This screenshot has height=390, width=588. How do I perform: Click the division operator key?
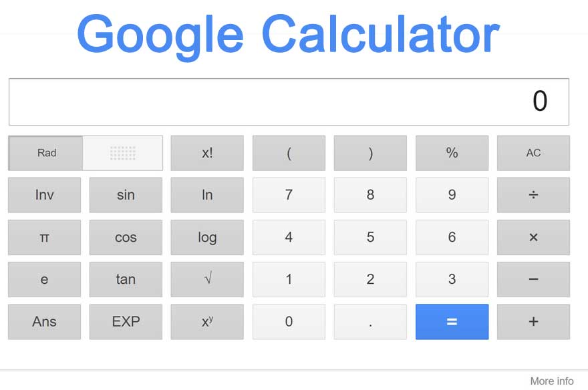[533, 195]
